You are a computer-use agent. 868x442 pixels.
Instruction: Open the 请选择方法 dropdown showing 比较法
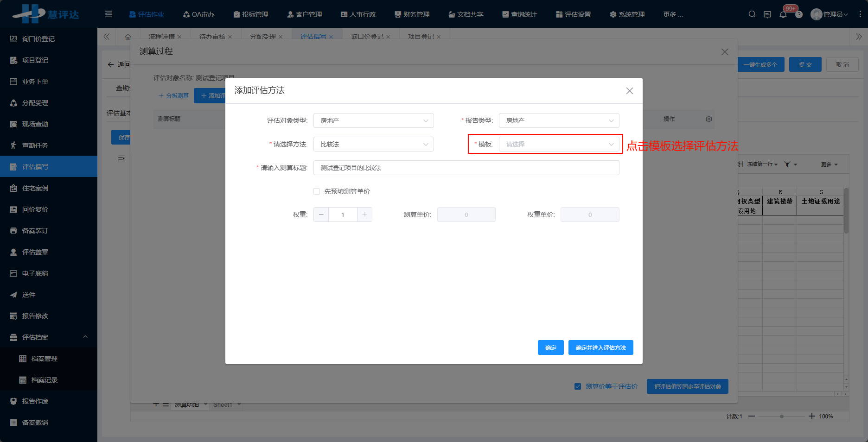click(373, 144)
